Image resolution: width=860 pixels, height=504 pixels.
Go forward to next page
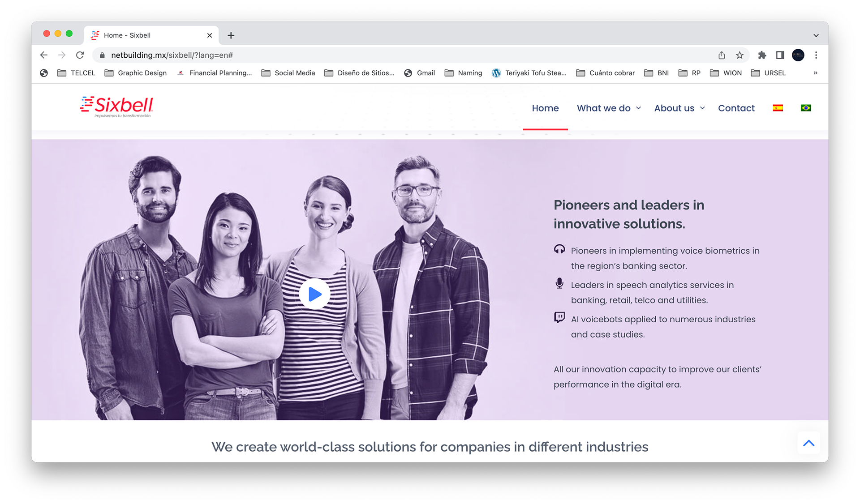[x=62, y=55]
